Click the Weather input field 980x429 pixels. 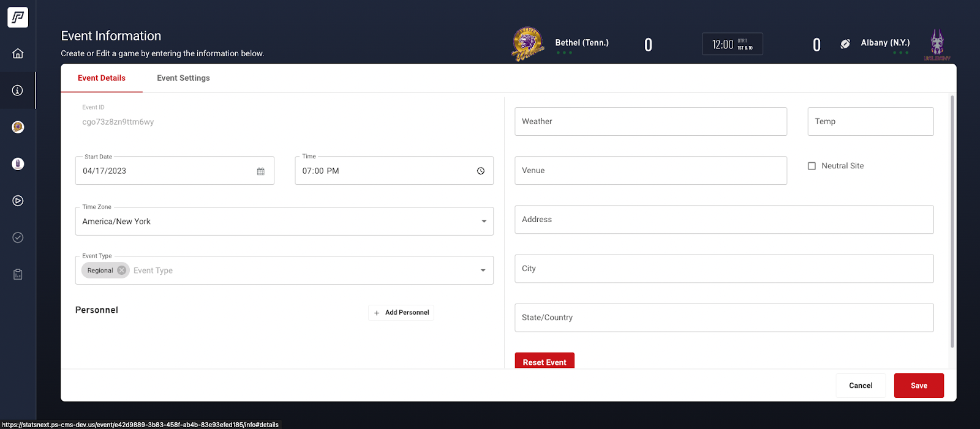pyautogui.click(x=650, y=122)
